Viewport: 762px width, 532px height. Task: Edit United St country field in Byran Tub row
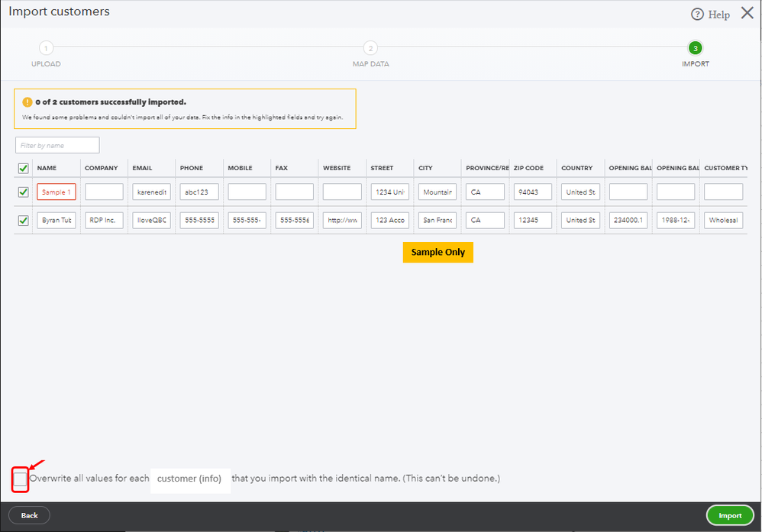click(x=580, y=220)
